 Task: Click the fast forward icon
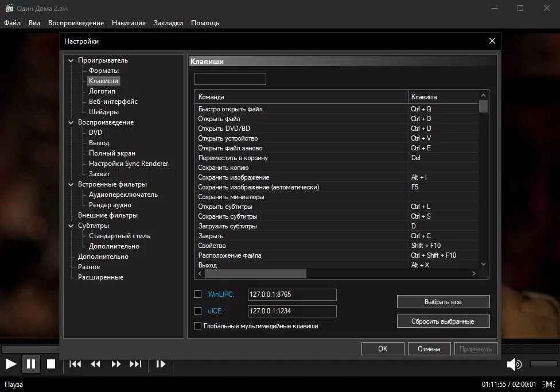click(x=115, y=363)
